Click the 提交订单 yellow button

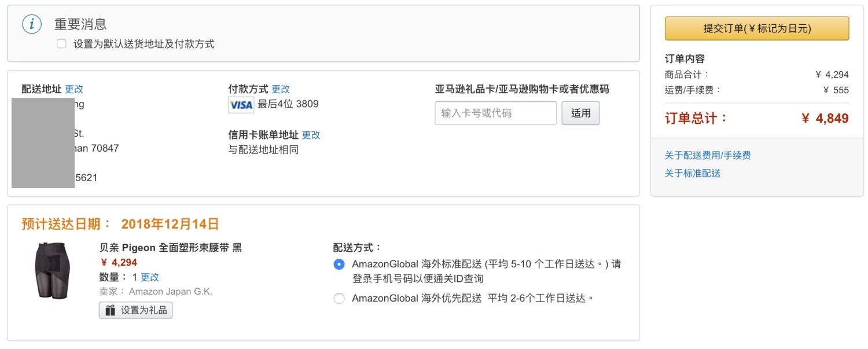tap(757, 28)
